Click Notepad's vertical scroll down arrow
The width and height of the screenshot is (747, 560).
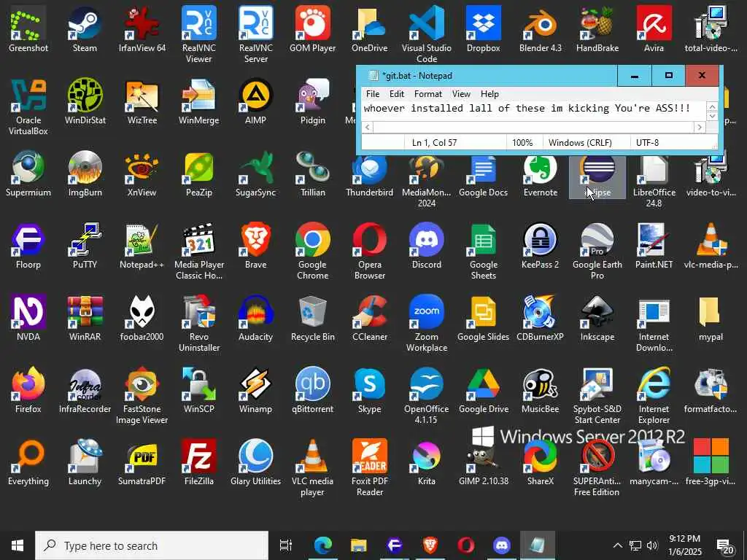pos(712,116)
